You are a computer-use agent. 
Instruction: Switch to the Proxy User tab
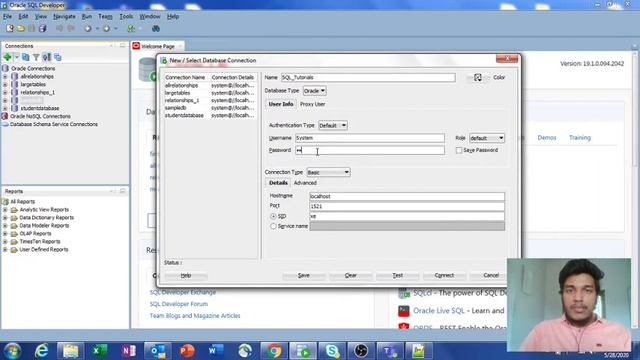(x=313, y=104)
